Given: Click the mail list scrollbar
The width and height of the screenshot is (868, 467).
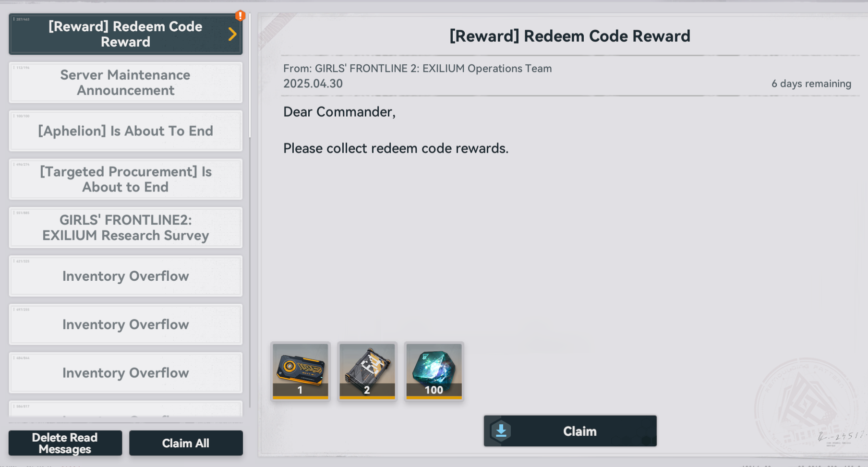Looking at the screenshot, I should 250,77.
